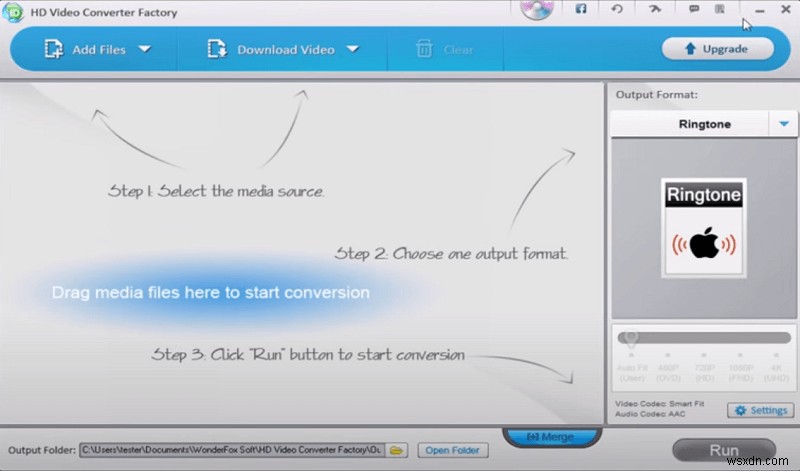
Task: Click the blue arrow beside Ringtone
Action: (784, 124)
